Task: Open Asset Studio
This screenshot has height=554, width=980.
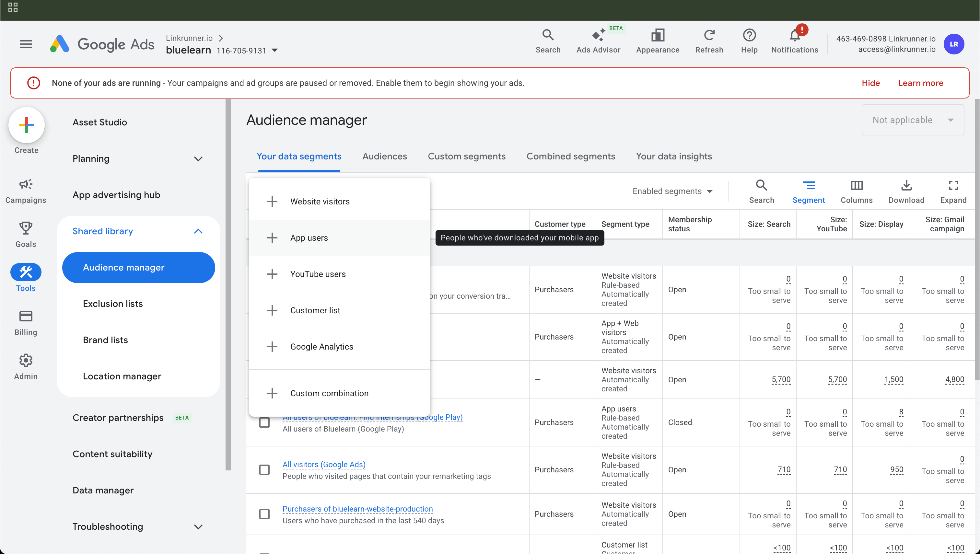Action: (100, 122)
